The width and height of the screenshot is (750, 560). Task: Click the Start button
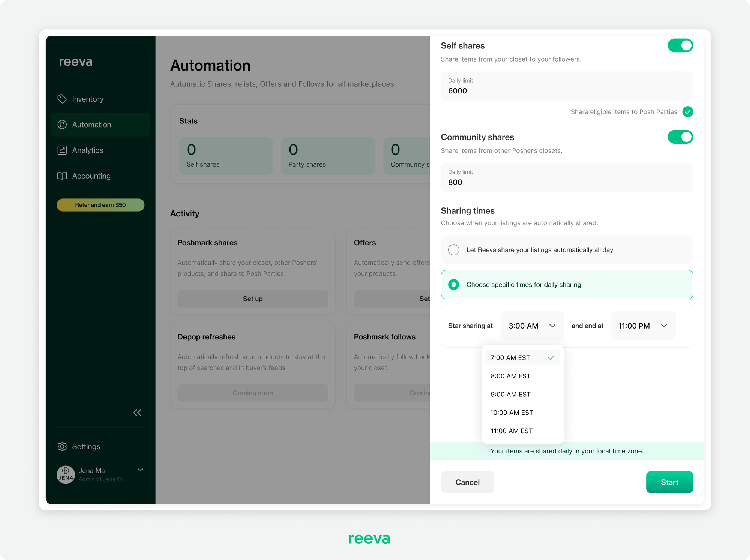pyautogui.click(x=669, y=482)
